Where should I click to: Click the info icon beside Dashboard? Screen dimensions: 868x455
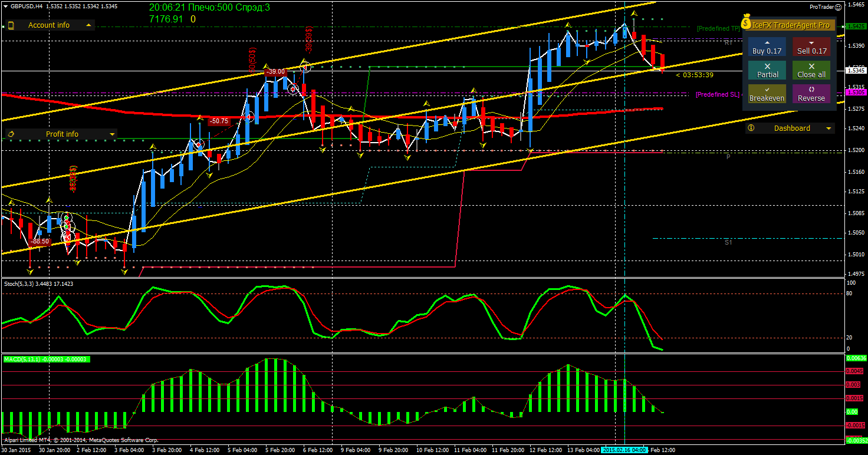(x=751, y=128)
